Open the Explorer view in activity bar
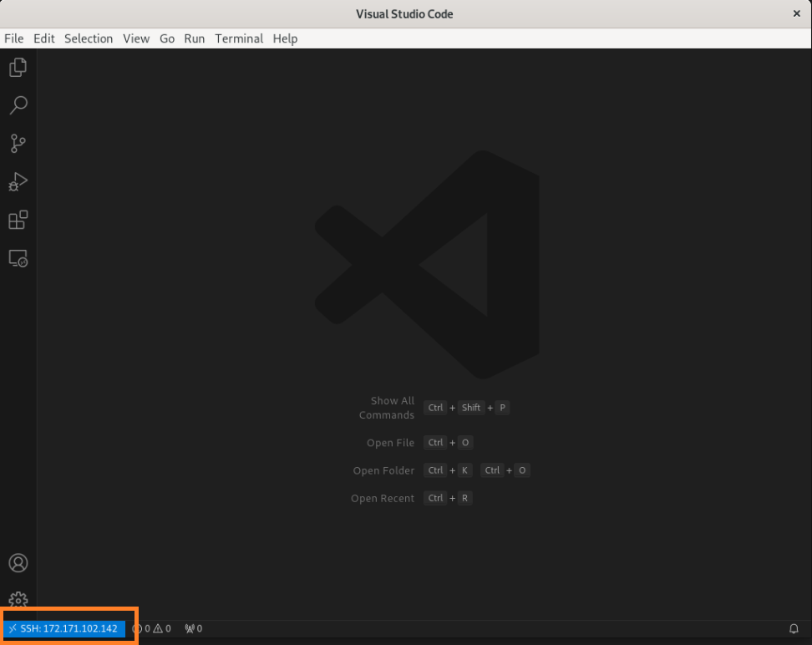812x645 pixels. [x=18, y=68]
